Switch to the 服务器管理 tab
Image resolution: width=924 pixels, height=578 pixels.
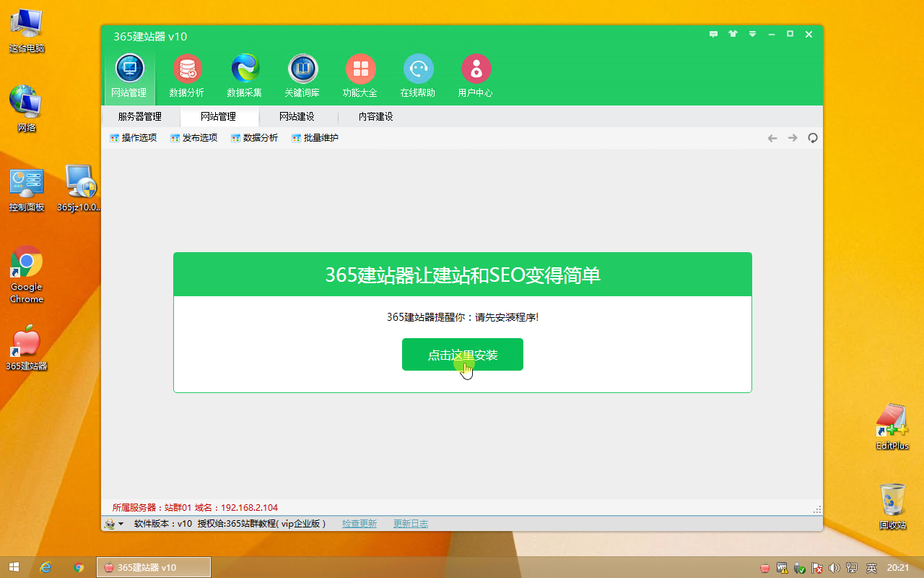coord(140,116)
